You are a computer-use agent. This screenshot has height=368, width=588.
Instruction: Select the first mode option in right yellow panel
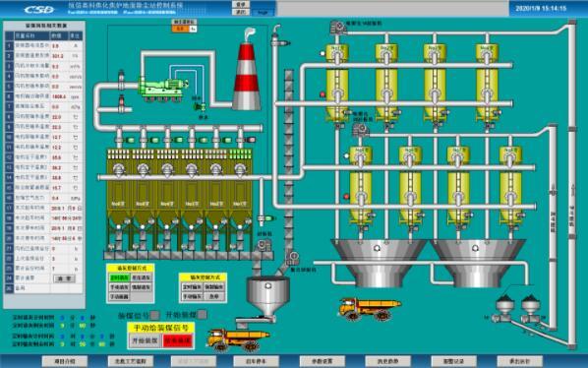tap(192, 286)
